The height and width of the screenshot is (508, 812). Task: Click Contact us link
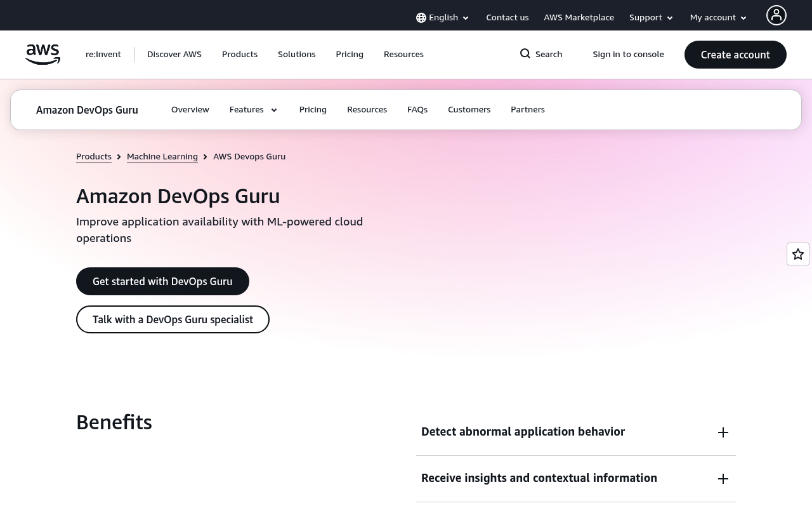[507, 17]
